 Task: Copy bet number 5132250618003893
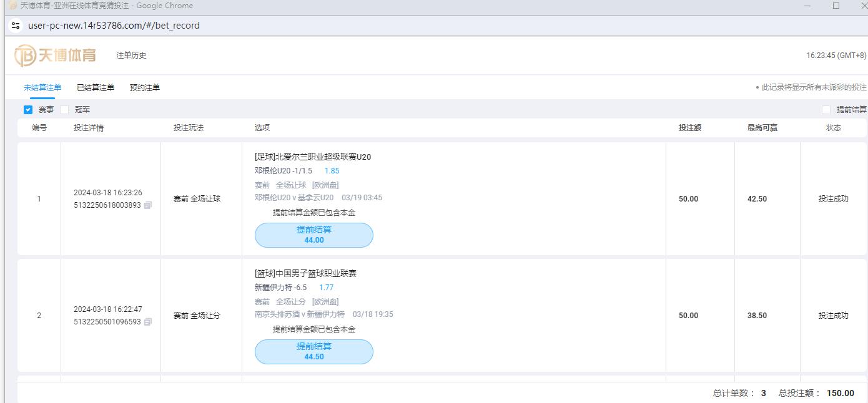coord(148,205)
